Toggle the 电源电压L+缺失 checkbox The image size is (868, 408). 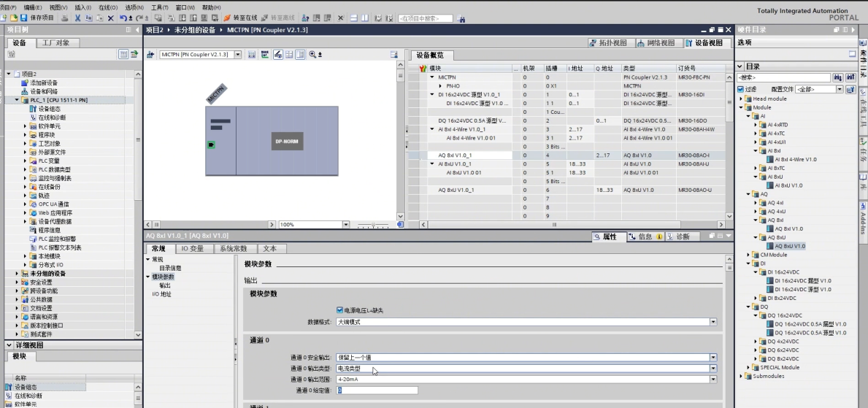click(340, 310)
